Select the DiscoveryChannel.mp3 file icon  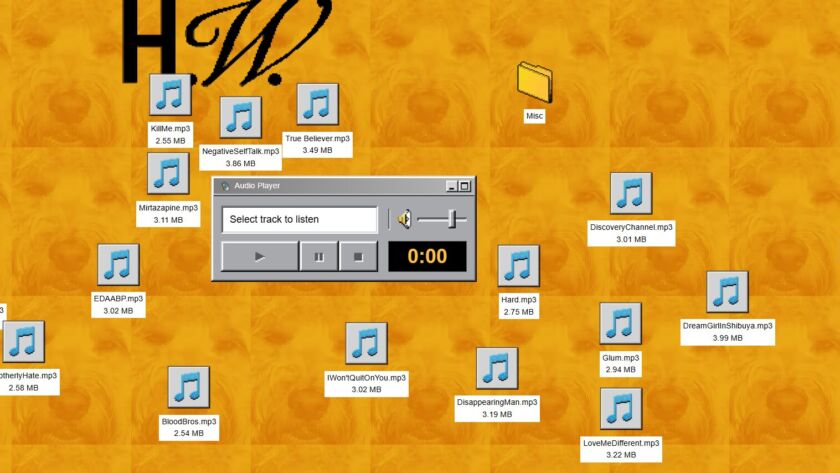tap(631, 194)
